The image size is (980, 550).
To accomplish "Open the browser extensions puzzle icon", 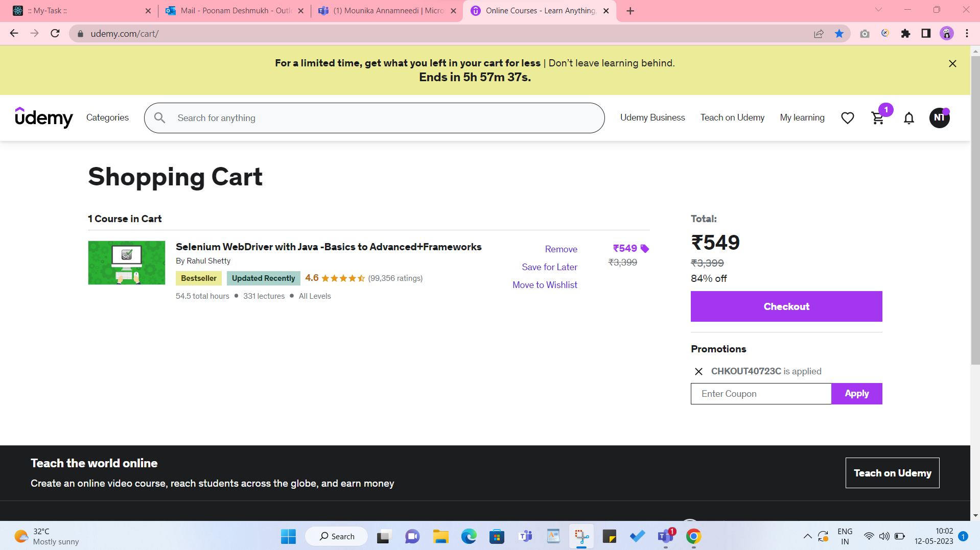I will tap(905, 34).
